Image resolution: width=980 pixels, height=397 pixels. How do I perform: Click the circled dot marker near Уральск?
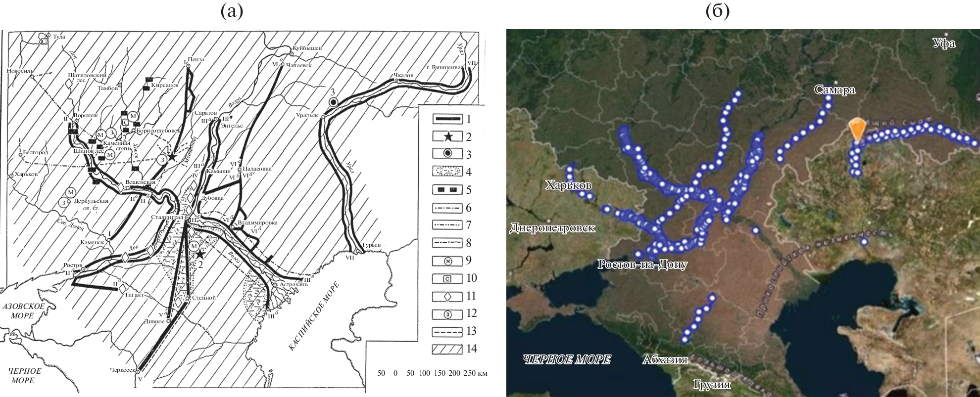(x=334, y=102)
